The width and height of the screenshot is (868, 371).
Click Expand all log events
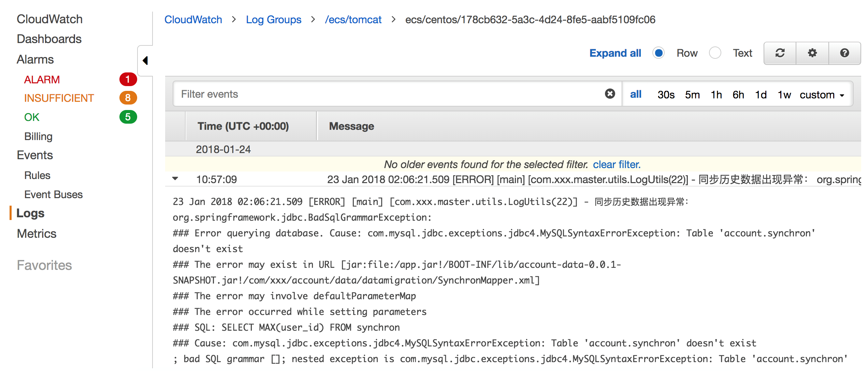[x=615, y=53]
